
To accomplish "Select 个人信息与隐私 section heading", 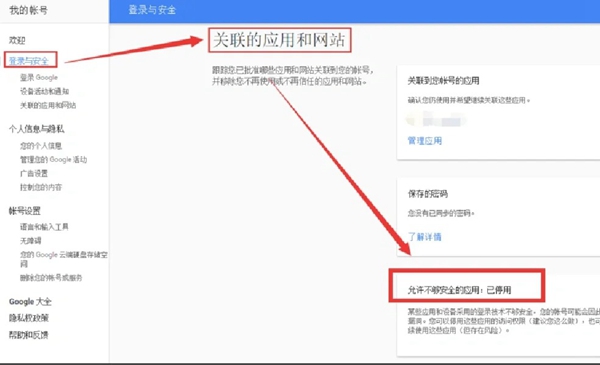I will [x=37, y=129].
